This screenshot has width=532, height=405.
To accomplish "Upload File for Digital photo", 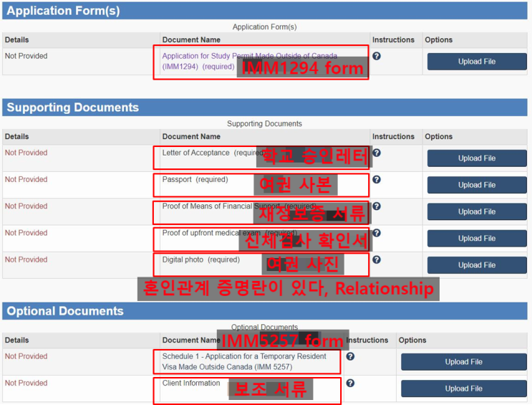I will point(477,265).
